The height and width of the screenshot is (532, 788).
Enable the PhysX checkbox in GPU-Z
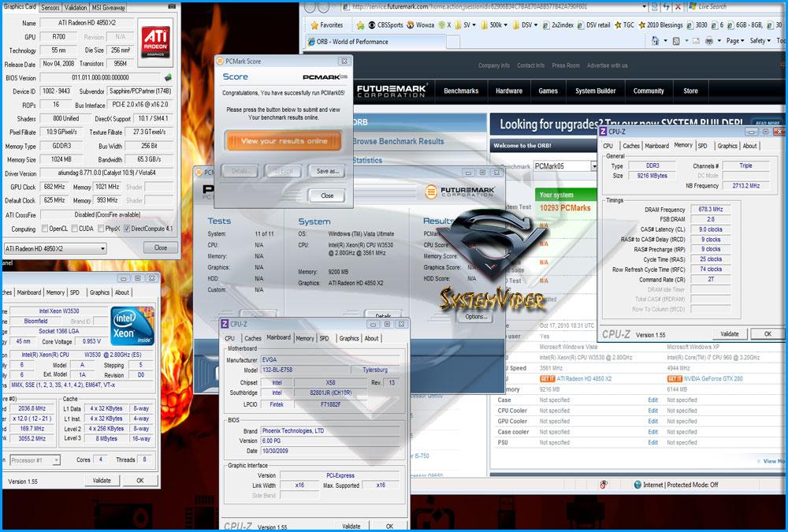(101, 229)
